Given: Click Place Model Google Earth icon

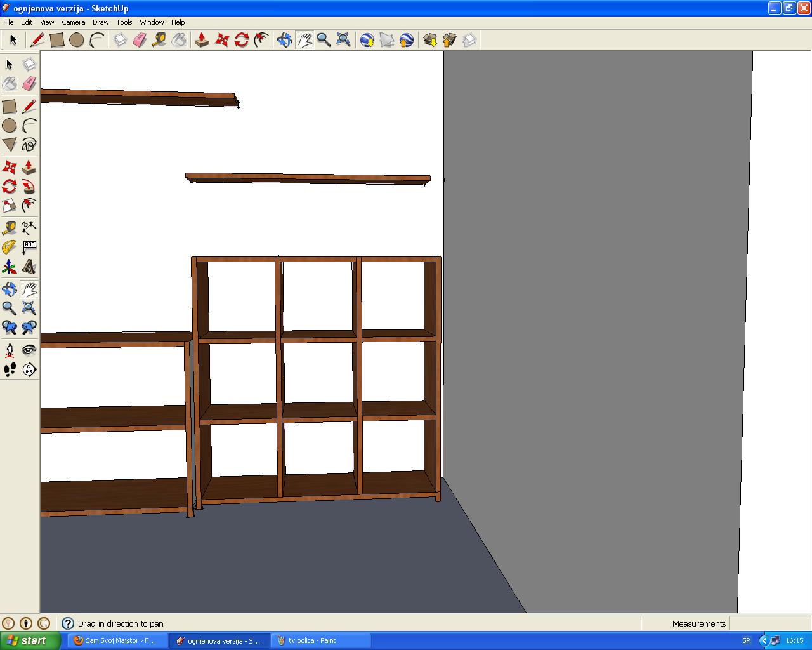Looking at the screenshot, I should (407, 40).
